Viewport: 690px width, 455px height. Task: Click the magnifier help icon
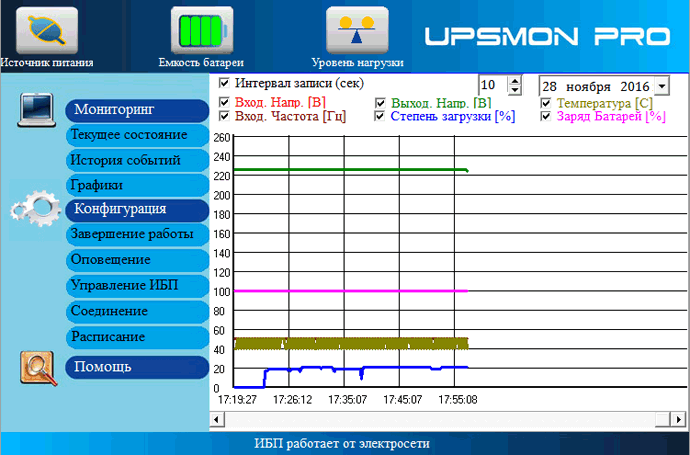pos(38,368)
